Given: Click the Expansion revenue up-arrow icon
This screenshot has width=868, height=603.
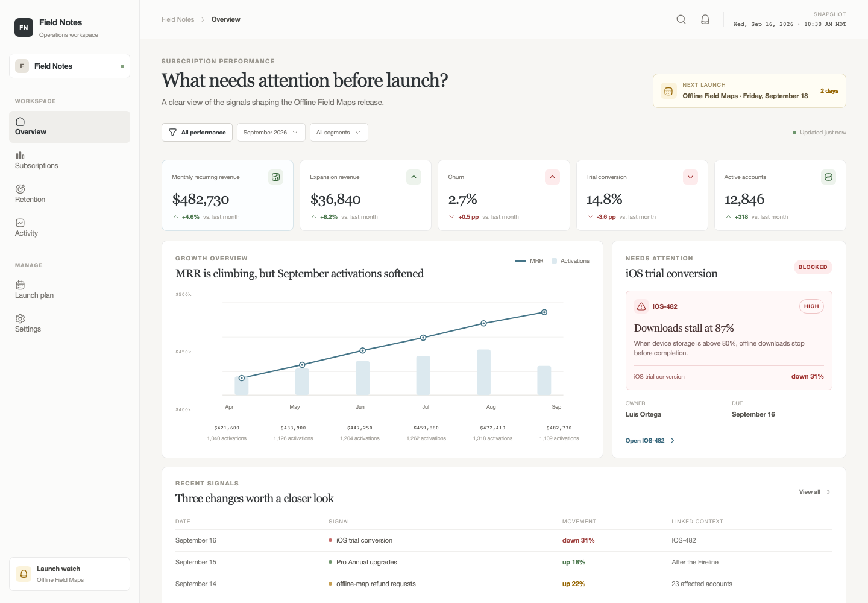Looking at the screenshot, I should 414,177.
